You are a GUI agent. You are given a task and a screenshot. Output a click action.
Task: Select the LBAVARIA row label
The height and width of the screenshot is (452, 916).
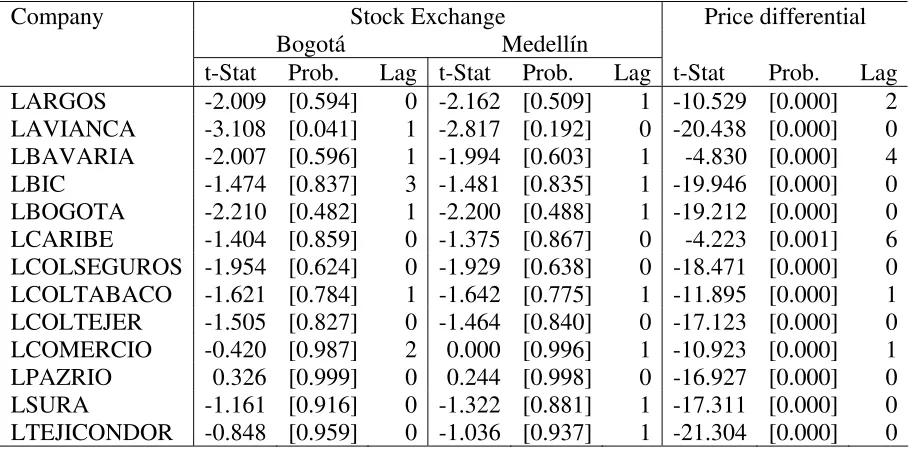click(72, 157)
